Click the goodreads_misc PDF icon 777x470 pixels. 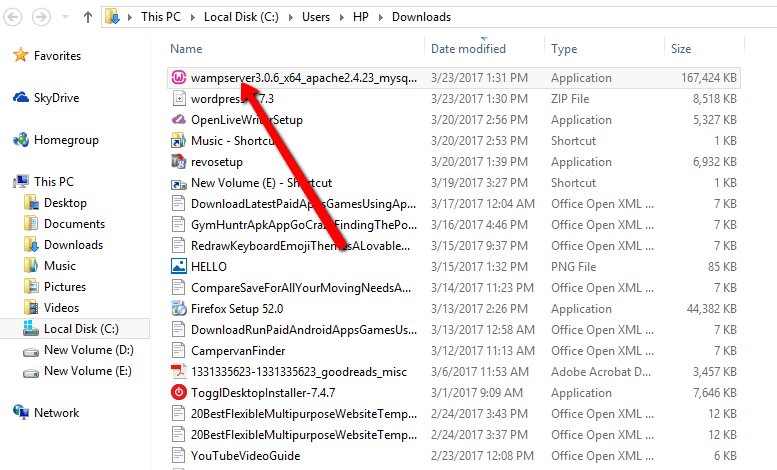click(178, 371)
